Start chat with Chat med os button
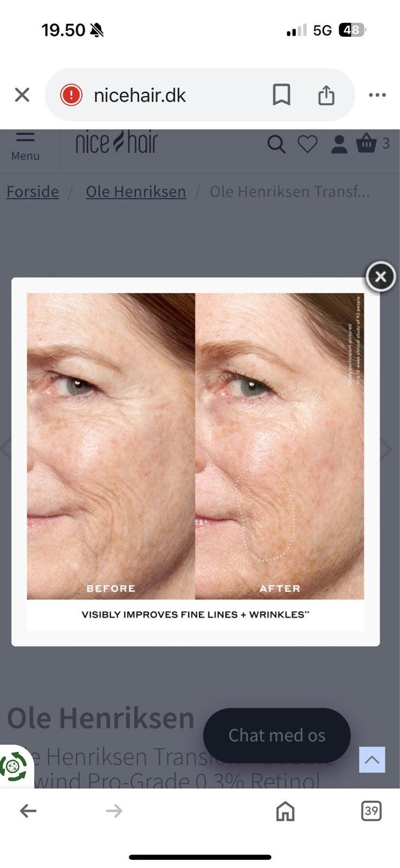 point(277,735)
